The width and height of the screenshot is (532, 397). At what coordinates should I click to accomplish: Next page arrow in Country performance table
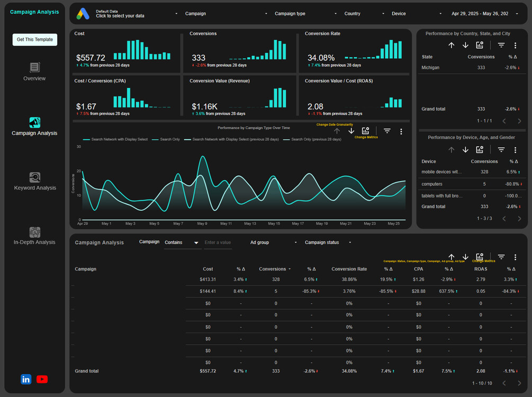point(519,121)
